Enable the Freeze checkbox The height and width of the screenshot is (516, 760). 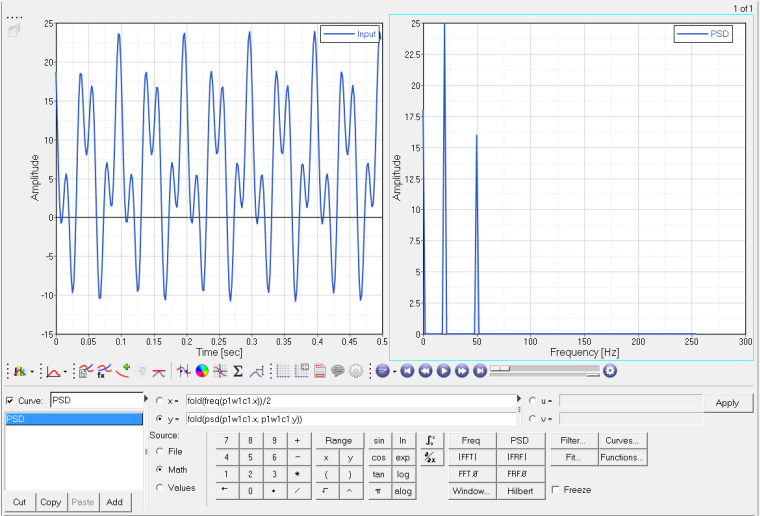click(556, 490)
